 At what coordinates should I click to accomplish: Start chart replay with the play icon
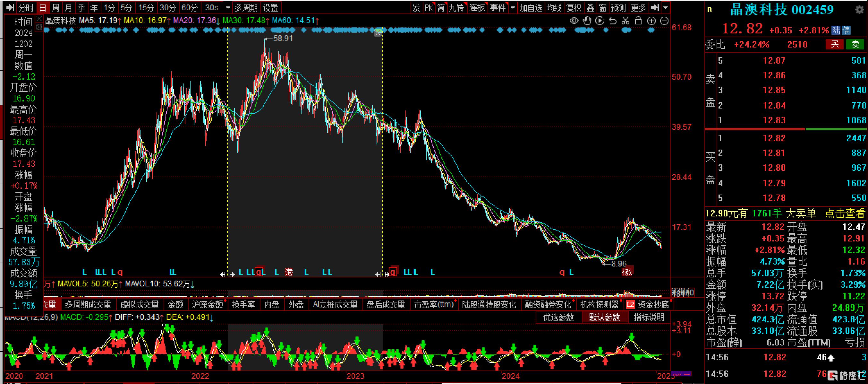[x=600, y=21]
